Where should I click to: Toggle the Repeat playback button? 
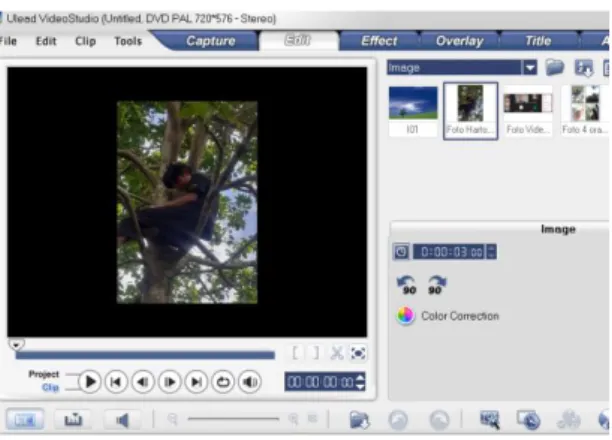click(x=223, y=381)
